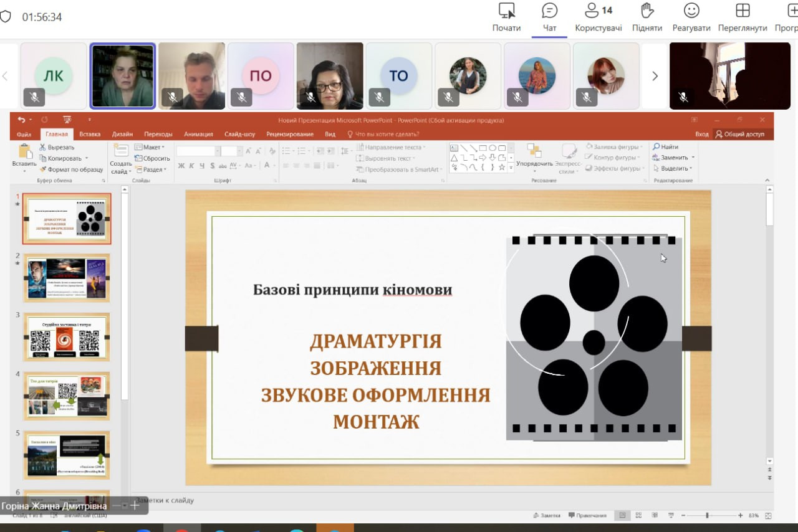Viewport: 798px width, 532px height.
Task: Open the font size dropdown
Action: click(x=239, y=150)
